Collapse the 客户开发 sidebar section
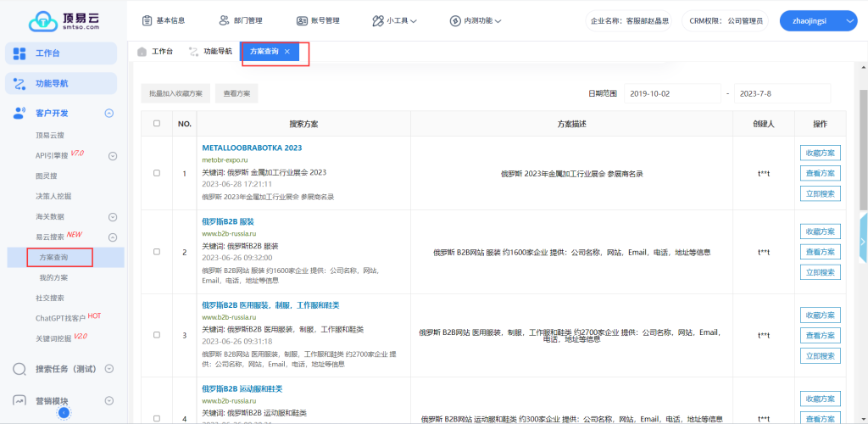868x424 pixels. [x=108, y=113]
